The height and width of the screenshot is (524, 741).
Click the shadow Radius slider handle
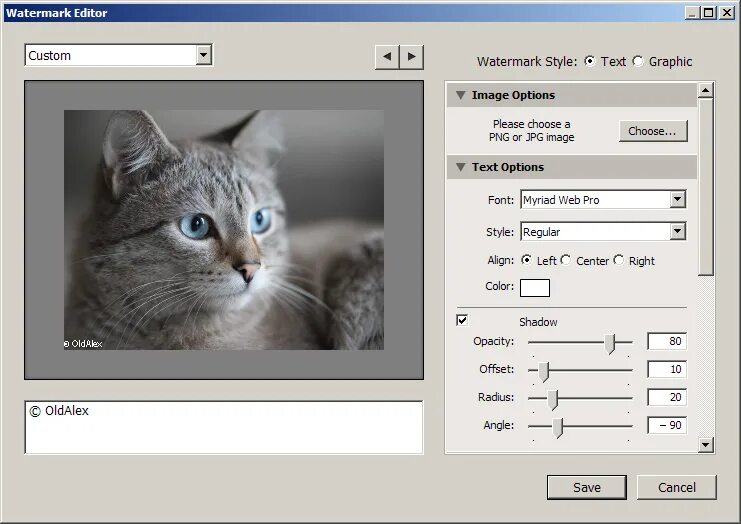point(552,399)
